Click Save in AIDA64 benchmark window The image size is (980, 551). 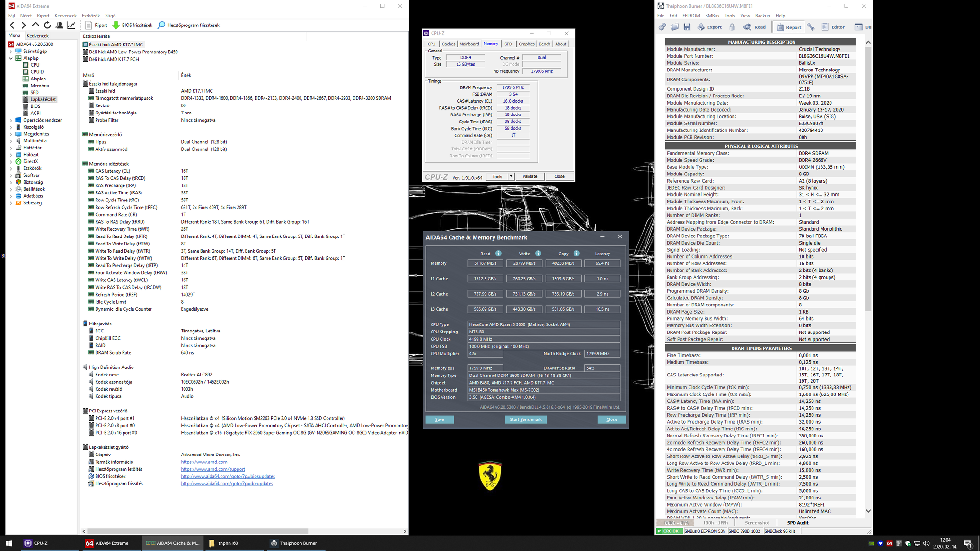[x=440, y=420]
